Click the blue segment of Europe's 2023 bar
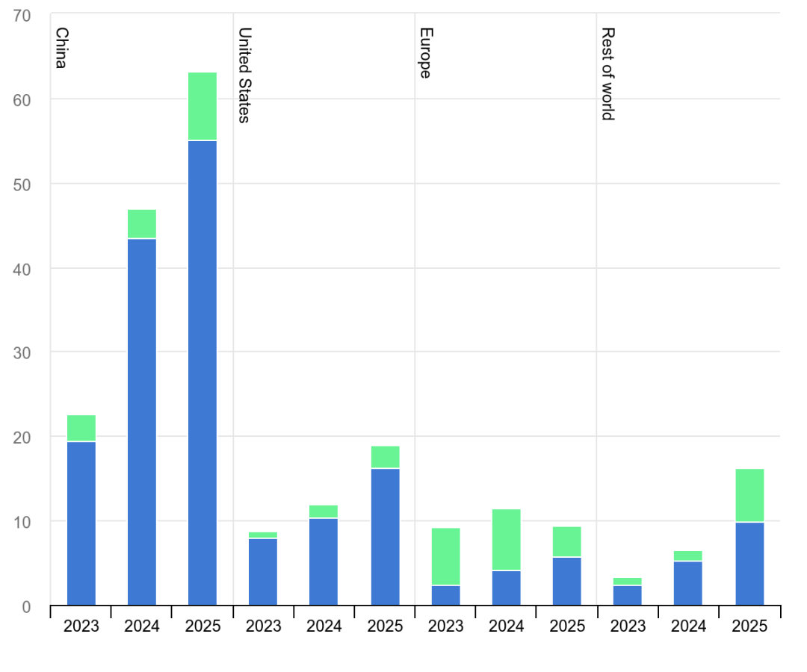This screenshot has height=672, width=807. tap(445, 596)
